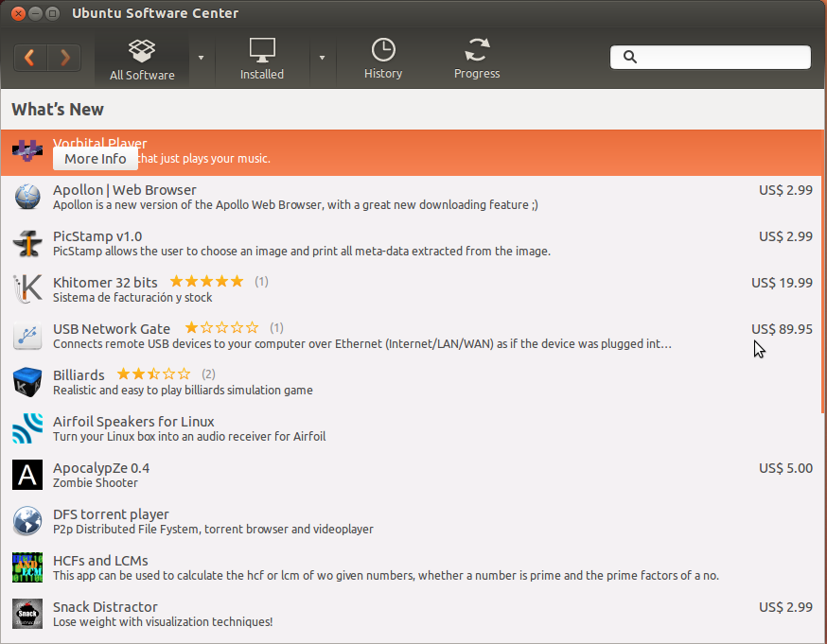
Task: View the Khitomer reviews count link
Action: pos(259,281)
